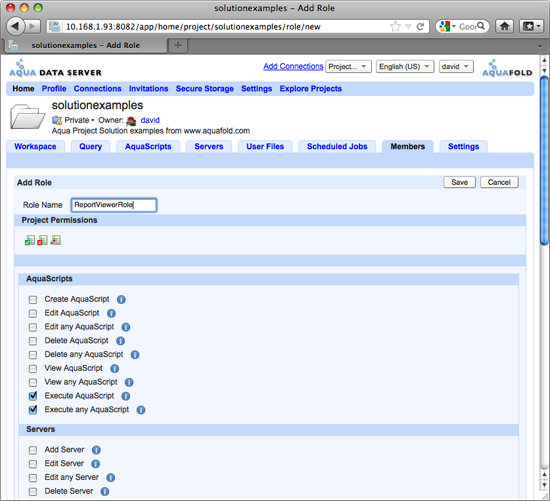
Task: Click the red uncheck-all permissions icon
Action: click(x=42, y=240)
